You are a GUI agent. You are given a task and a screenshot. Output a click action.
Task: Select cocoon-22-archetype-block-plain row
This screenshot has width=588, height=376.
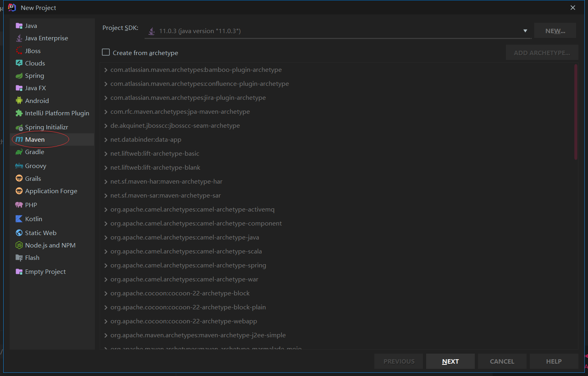337,307
